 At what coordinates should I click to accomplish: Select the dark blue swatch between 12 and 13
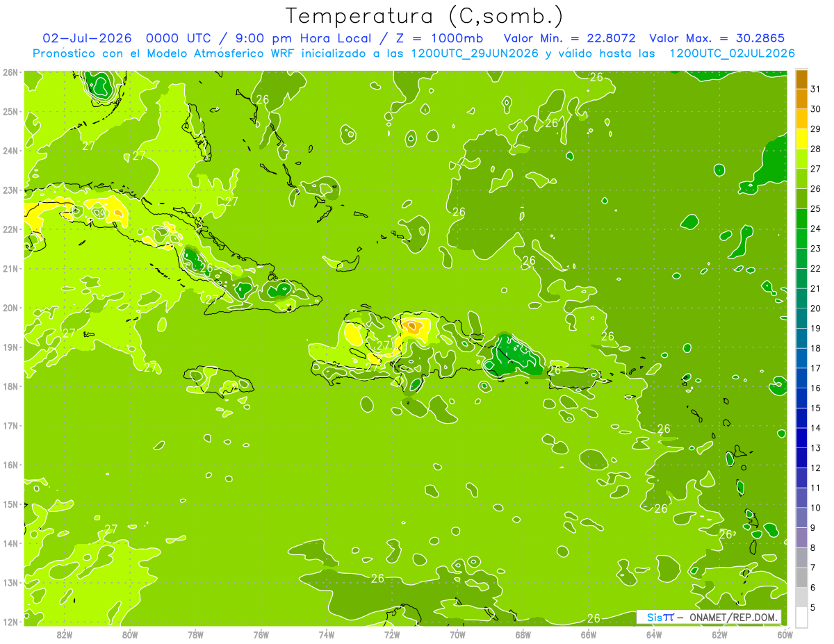tap(801, 458)
